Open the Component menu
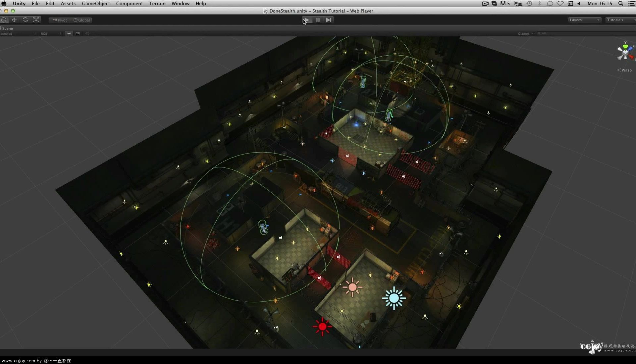 pyautogui.click(x=130, y=3)
